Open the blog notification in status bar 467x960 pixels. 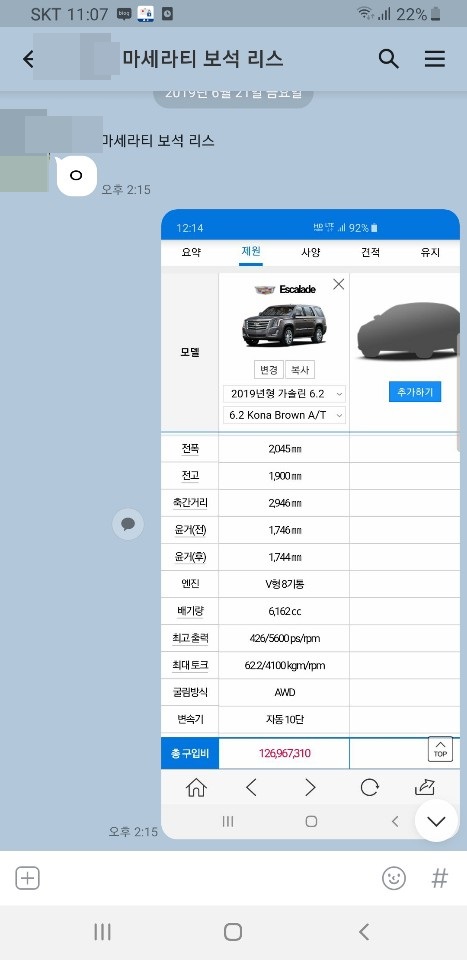coord(124,14)
